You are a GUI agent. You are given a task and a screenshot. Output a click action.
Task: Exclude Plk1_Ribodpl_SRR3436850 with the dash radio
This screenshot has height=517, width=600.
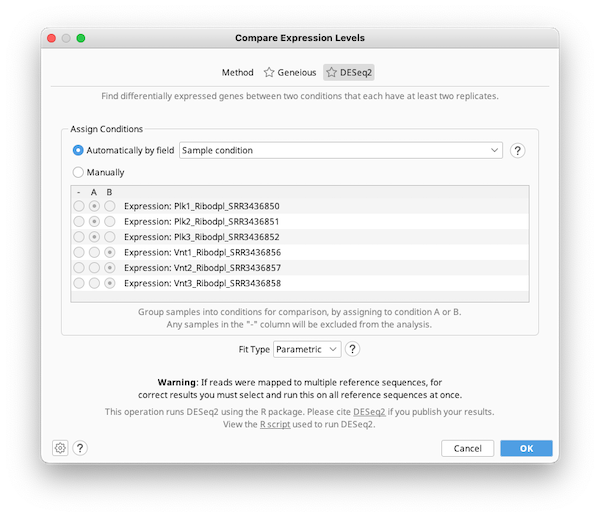[79, 206]
